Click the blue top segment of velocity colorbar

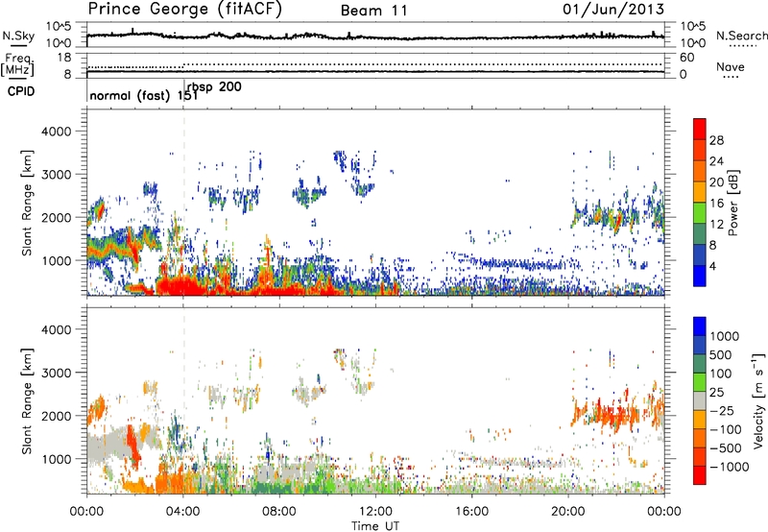(700, 326)
